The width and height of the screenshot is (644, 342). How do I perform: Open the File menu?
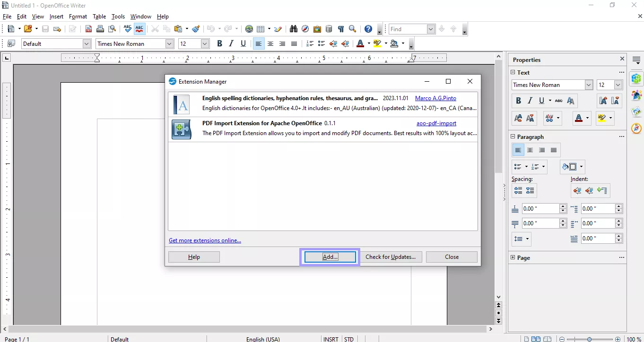click(x=7, y=17)
